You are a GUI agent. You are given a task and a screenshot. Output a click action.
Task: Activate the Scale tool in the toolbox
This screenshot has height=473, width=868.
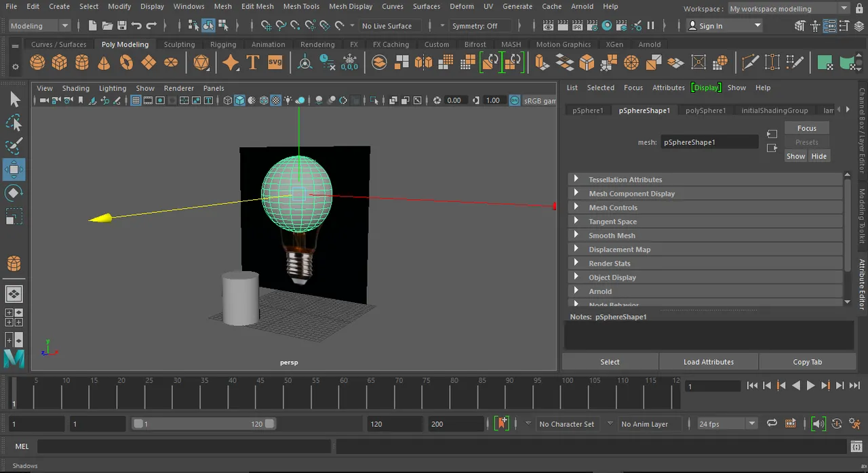click(x=14, y=216)
